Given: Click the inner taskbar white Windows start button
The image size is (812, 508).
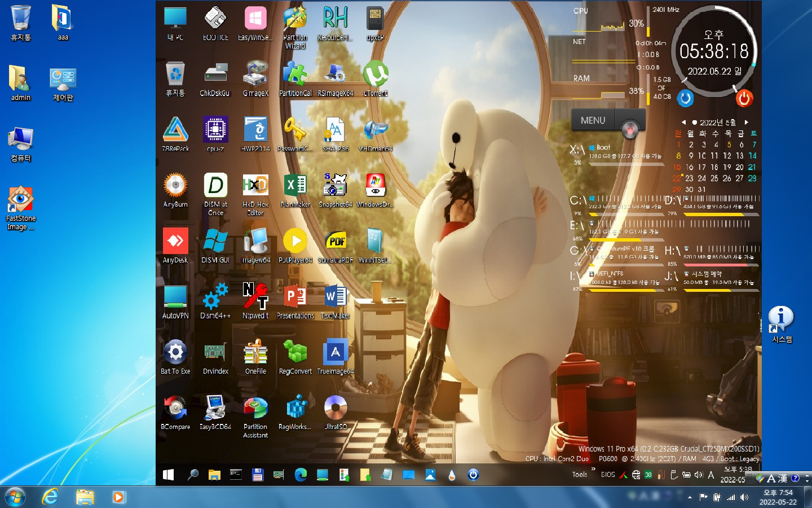Looking at the screenshot, I should (x=168, y=475).
